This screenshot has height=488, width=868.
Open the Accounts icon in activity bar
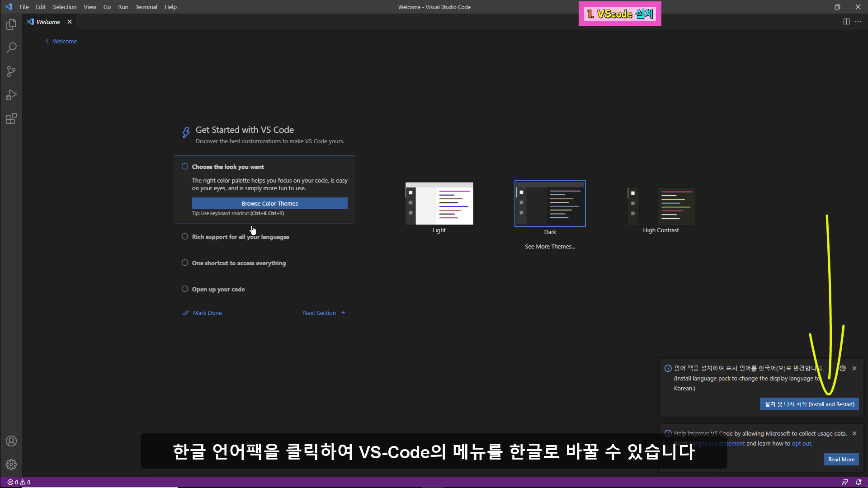click(x=11, y=441)
